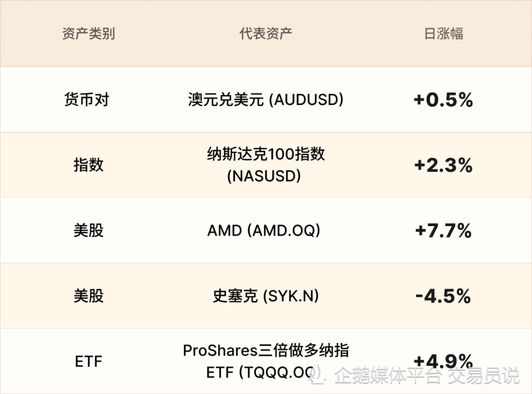Open ProShares三倍做多纳指 ETF entry
532x394 pixels.
point(265,361)
